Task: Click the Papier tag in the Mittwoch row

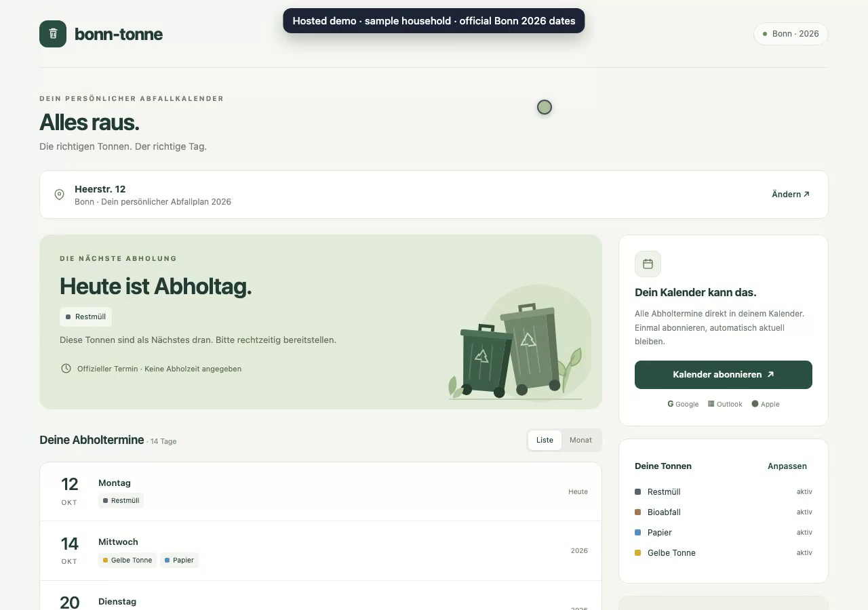Action: [179, 560]
